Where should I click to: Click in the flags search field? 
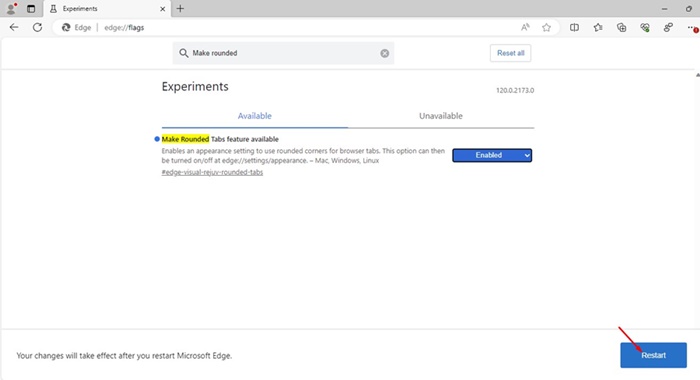283,53
